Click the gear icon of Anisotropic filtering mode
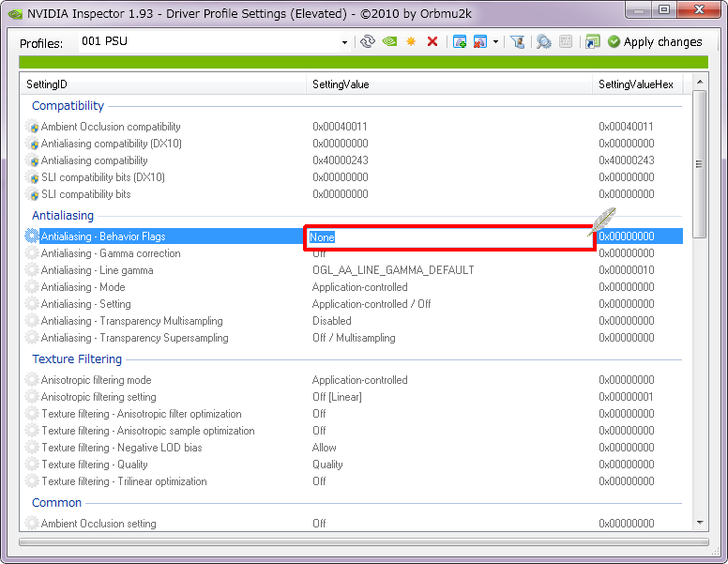This screenshot has height=564, width=728. coord(32,380)
